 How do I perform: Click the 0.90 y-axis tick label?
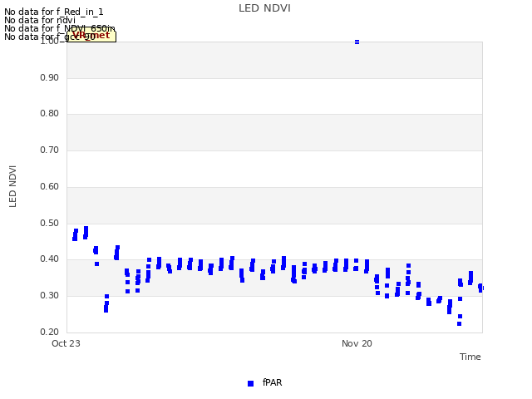click(50, 77)
